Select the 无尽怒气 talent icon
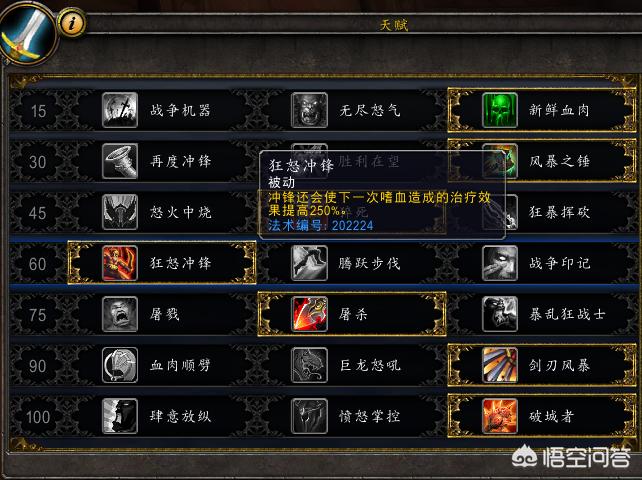Image resolution: width=642 pixels, height=480 pixels. [x=309, y=110]
